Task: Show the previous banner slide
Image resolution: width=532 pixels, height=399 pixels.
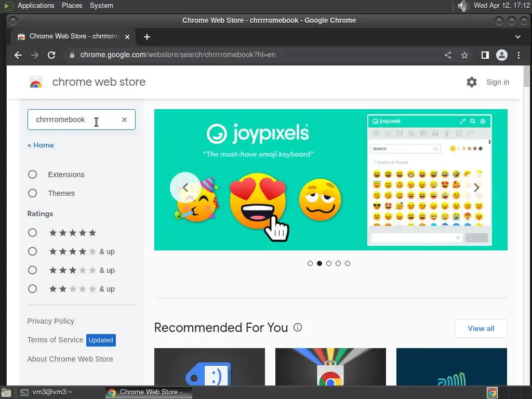Action: pyautogui.click(x=185, y=187)
